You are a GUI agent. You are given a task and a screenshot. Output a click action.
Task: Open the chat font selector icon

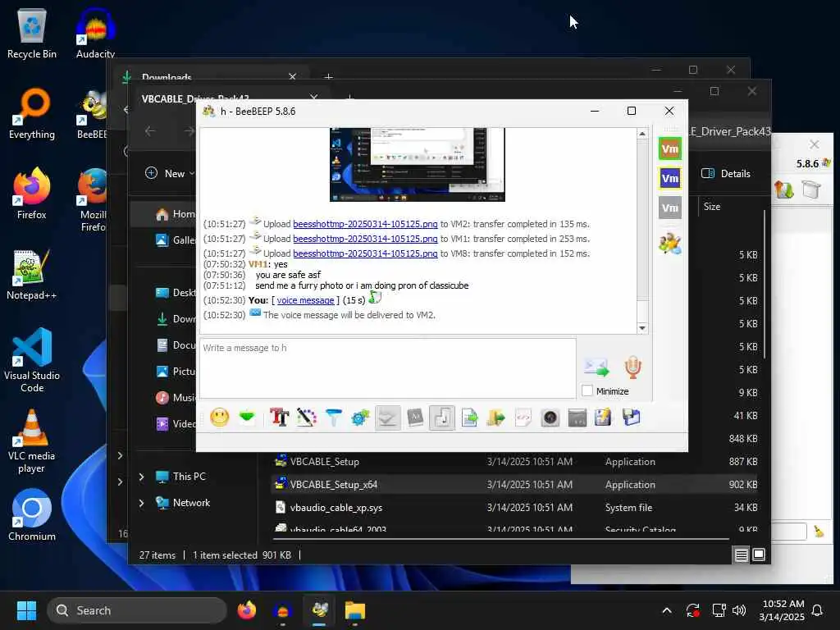point(279,418)
